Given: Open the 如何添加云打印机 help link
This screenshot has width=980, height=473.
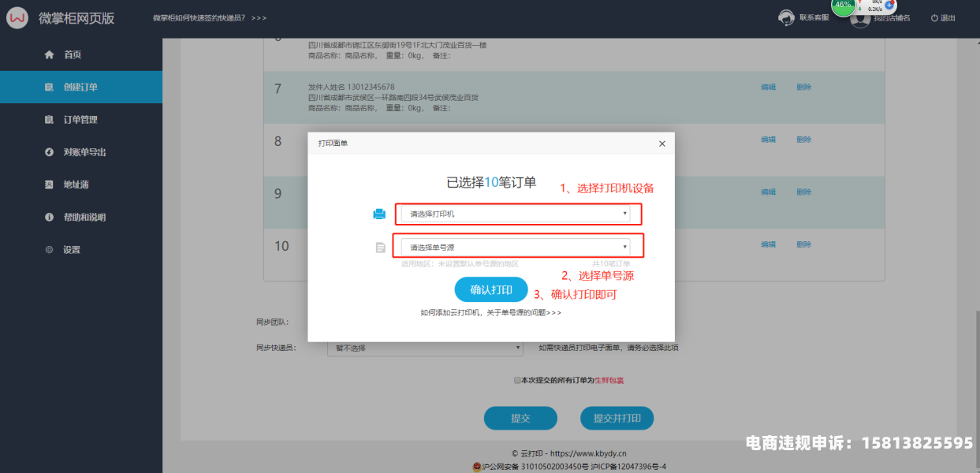Looking at the screenshot, I should tap(490, 313).
